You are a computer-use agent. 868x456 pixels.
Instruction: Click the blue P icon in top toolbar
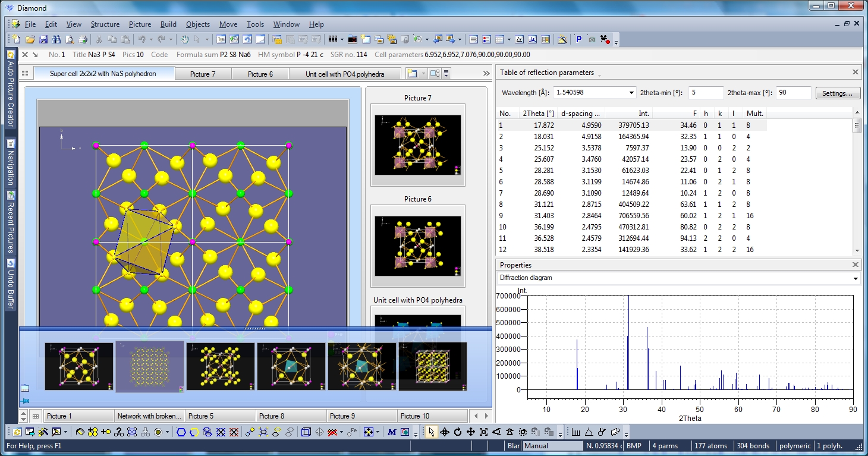[x=578, y=39]
